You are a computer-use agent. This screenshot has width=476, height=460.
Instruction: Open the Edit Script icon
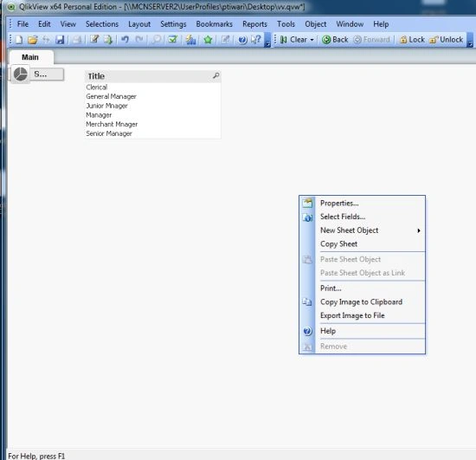94,40
